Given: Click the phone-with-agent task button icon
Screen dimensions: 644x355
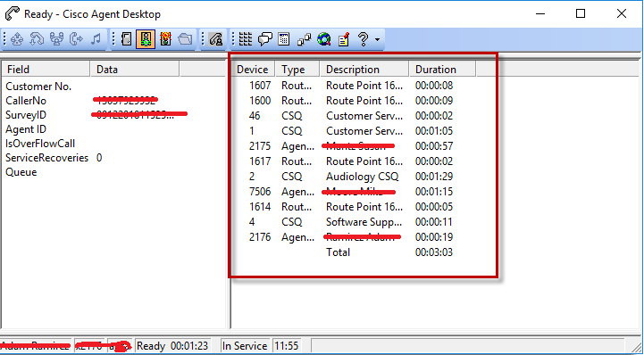Looking at the screenshot, I should (x=216, y=39).
